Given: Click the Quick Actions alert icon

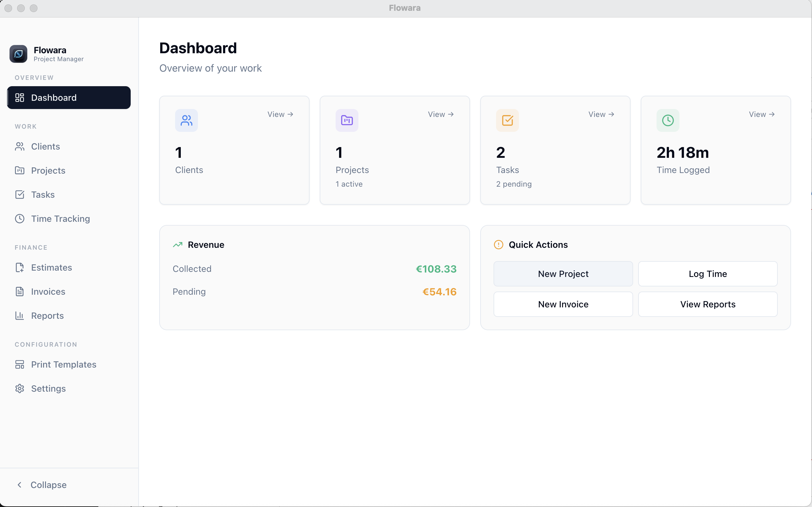Looking at the screenshot, I should coord(498,245).
